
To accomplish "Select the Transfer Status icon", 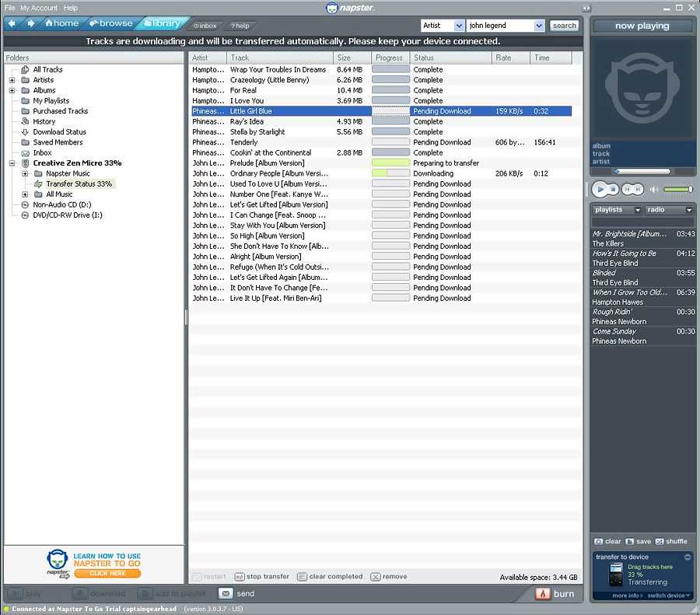I will coord(38,183).
